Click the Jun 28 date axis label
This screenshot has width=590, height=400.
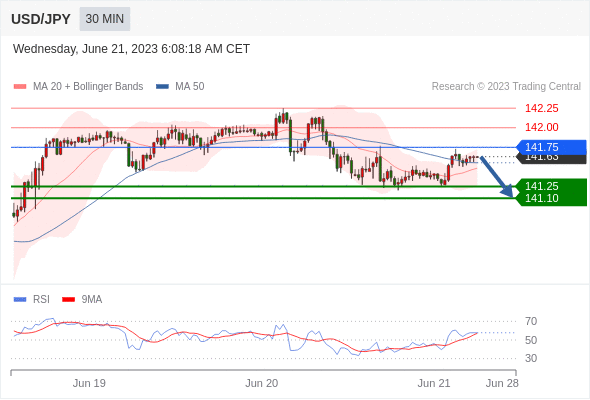click(x=502, y=383)
